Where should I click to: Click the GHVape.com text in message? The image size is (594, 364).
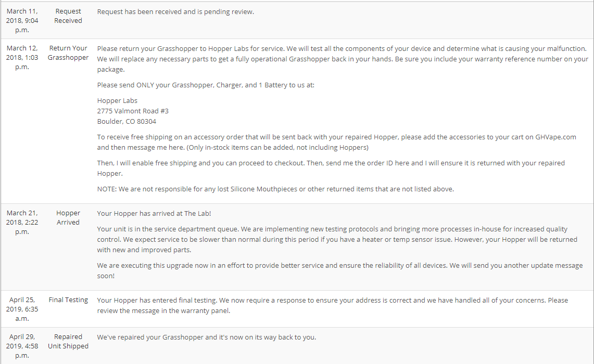555,137
